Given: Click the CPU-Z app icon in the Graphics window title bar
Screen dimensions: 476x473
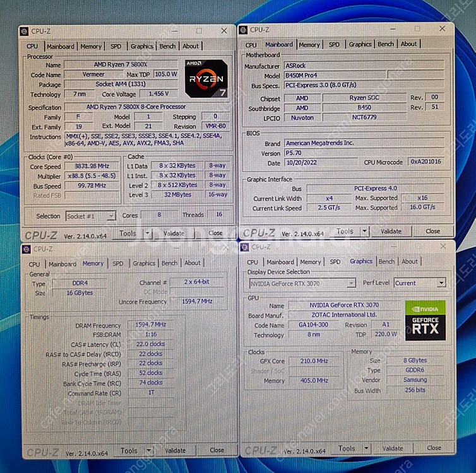Looking at the screenshot, I should click(x=244, y=247).
